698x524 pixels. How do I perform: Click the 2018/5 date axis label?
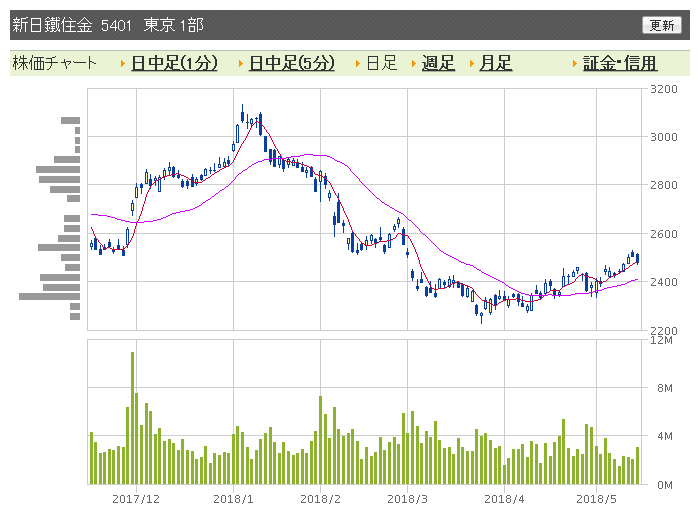tap(596, 499)
